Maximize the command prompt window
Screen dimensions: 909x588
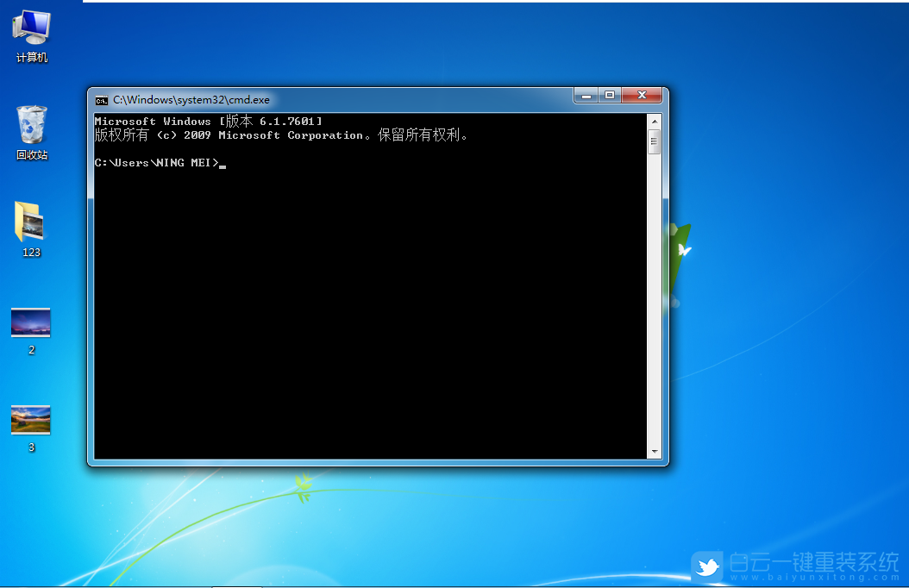pyautogui.click(x=612, y=96)
